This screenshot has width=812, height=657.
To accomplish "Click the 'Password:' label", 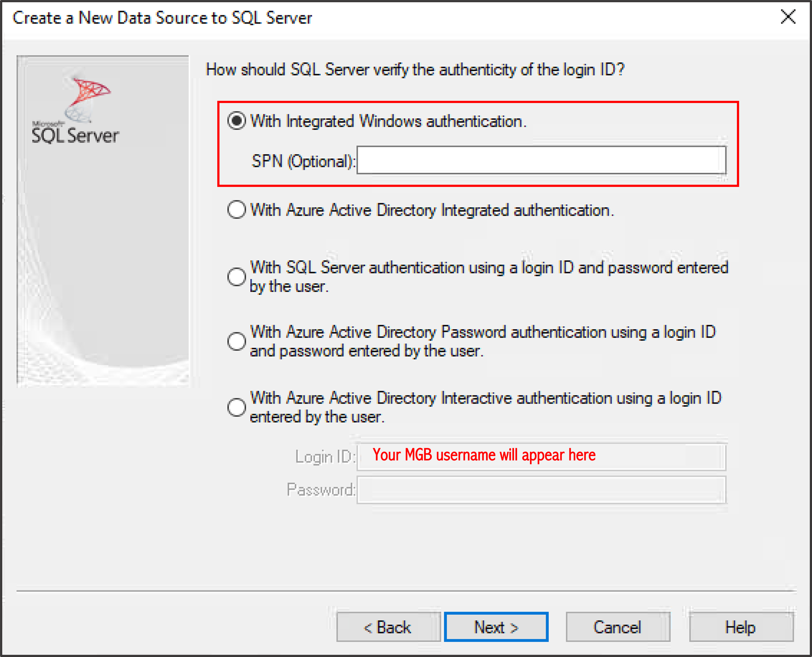I will (x=321, y=490).
